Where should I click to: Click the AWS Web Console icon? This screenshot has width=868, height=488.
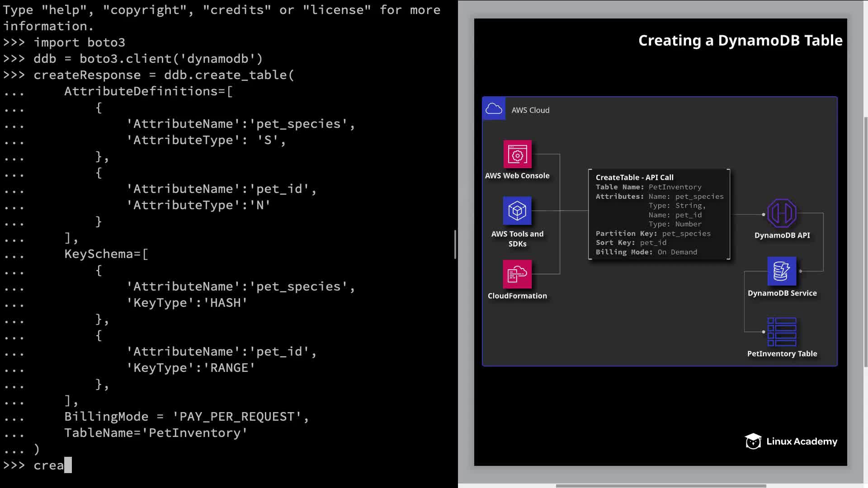point(517,155)
